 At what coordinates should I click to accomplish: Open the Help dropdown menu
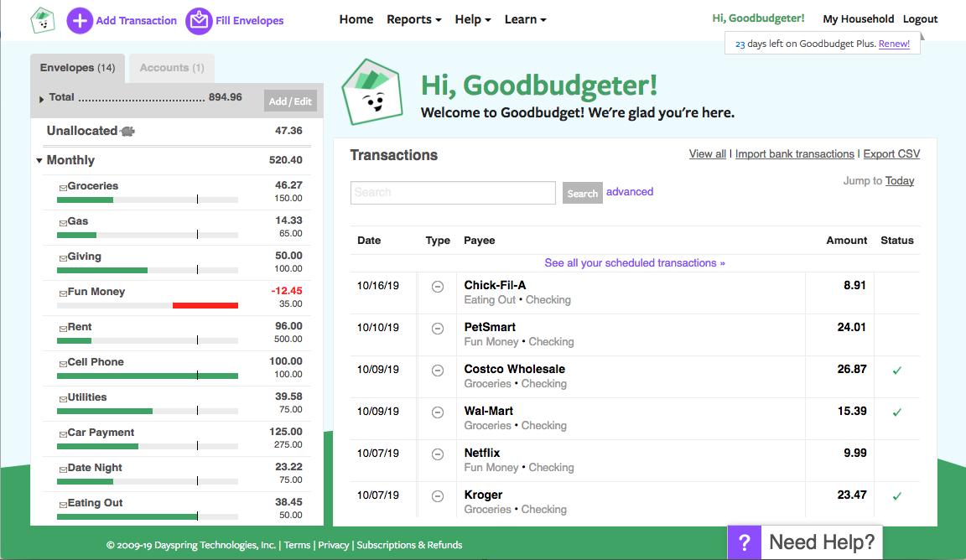[473, 20]
